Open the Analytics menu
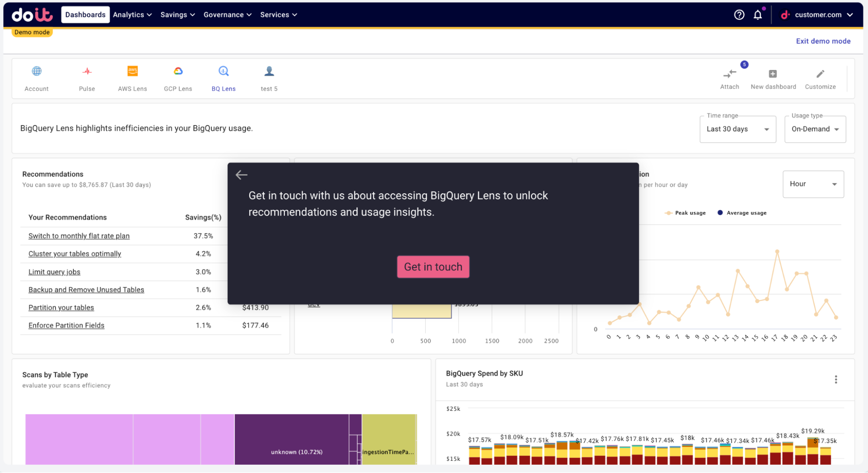868x473 pixels. point(132,14)
